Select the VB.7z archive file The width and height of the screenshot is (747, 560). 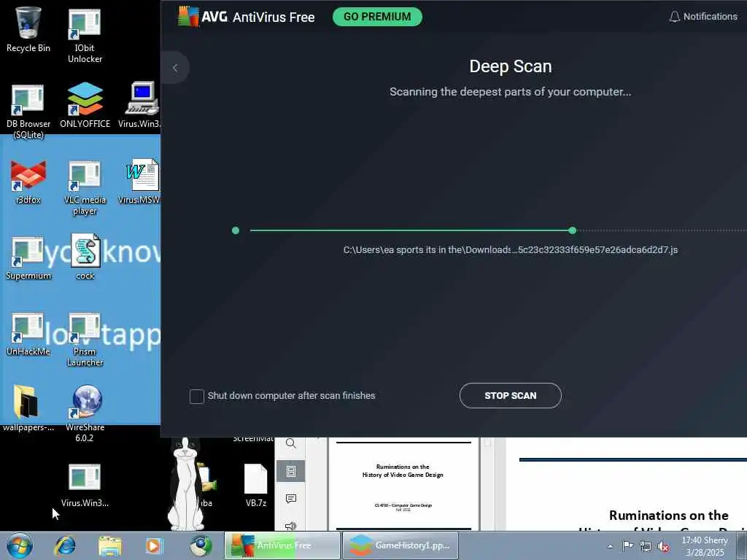256,485
